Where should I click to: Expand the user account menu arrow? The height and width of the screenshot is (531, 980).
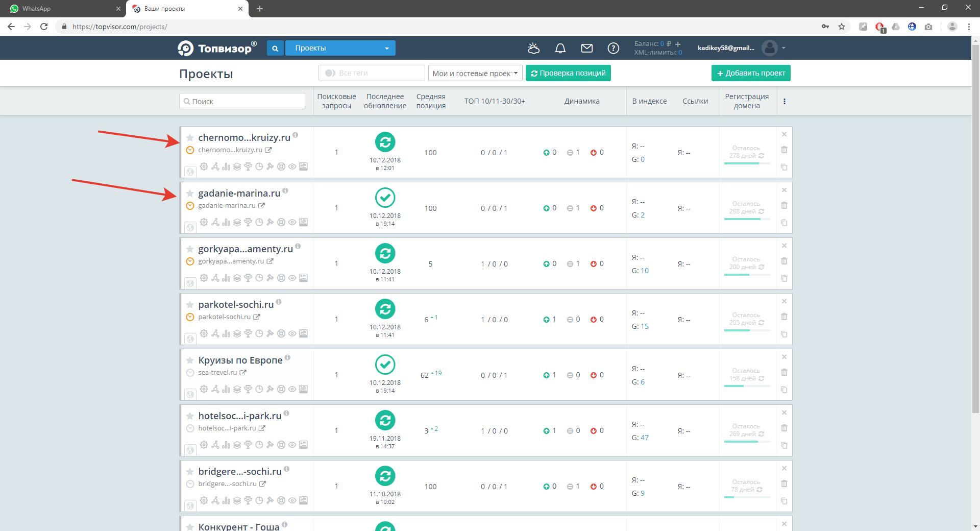[783, 48]
